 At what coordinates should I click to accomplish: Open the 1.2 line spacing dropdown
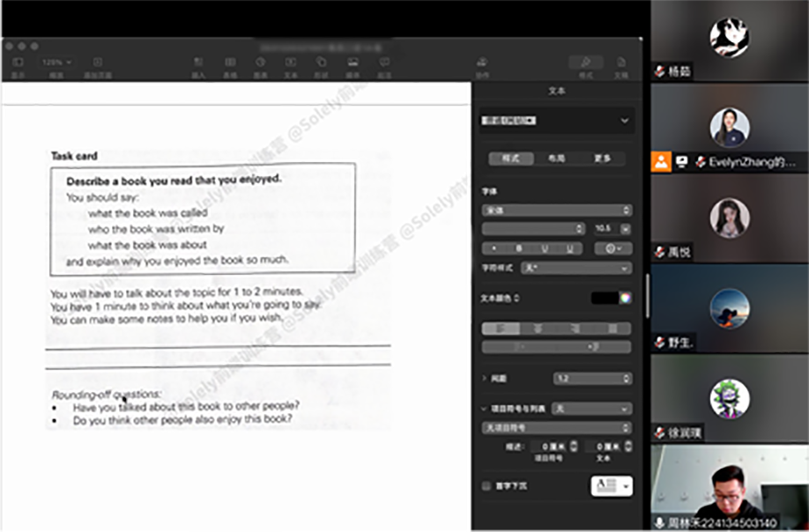pyautogui.click(x=593, y=379)
